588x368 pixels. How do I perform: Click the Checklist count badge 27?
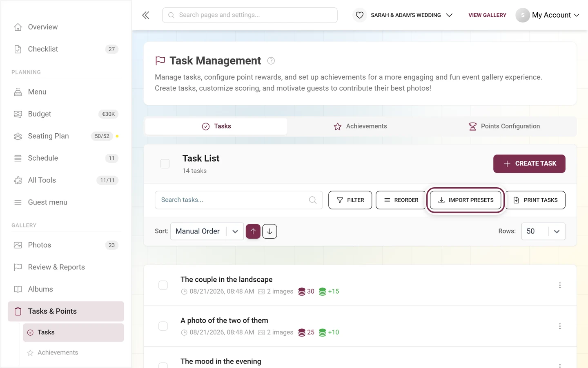click(x=112, y=49)
